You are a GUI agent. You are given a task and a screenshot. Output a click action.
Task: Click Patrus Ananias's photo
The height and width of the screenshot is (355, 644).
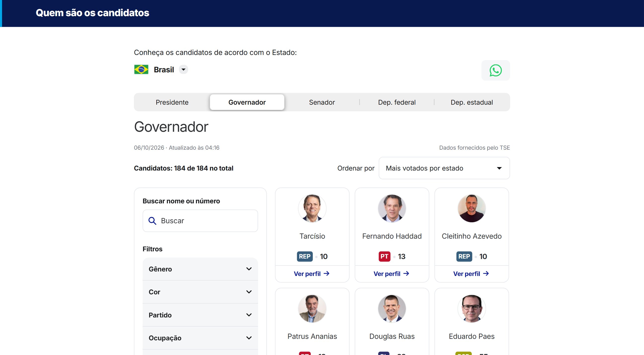pos(312,309)
